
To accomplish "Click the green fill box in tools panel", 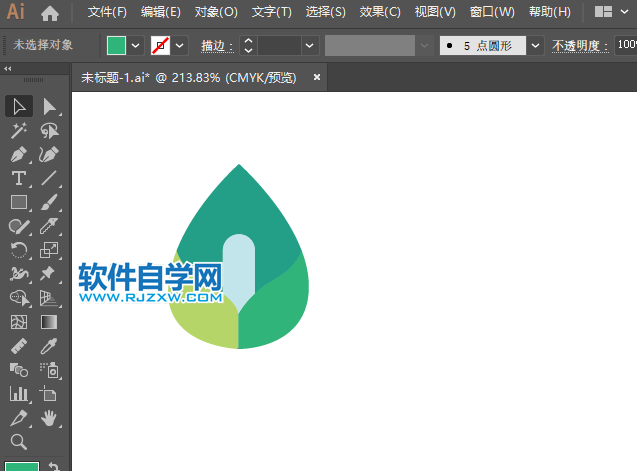I will [22, 467].
